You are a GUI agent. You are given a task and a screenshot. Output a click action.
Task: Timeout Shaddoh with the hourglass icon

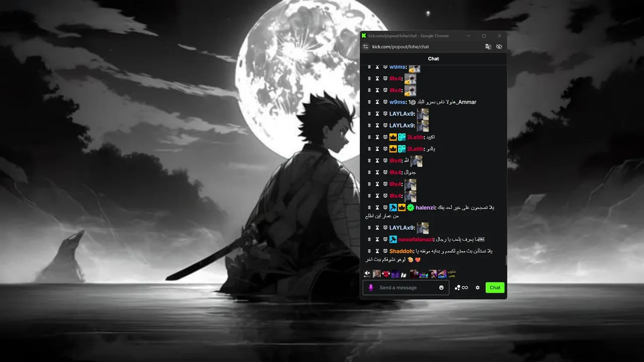point(377,251)
